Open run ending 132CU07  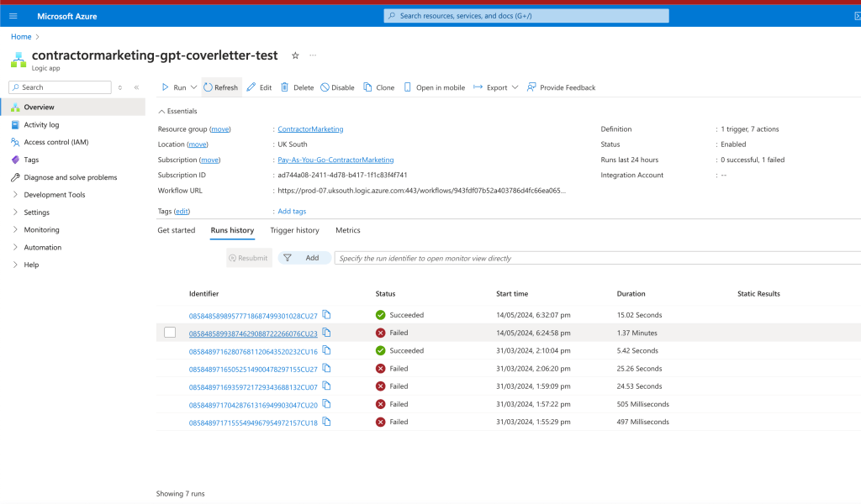pyautogui.click(x=253, y=387)
